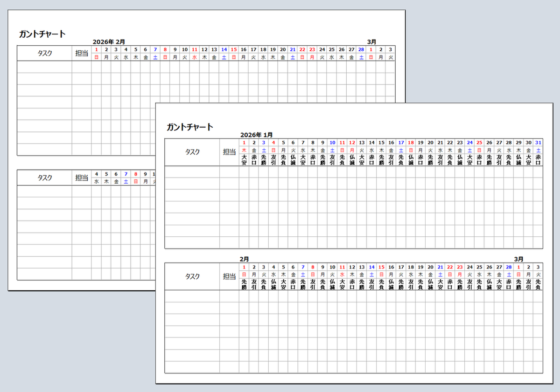Click first empty task row in January table
The image size is (560, 392).
coord(192,172)
